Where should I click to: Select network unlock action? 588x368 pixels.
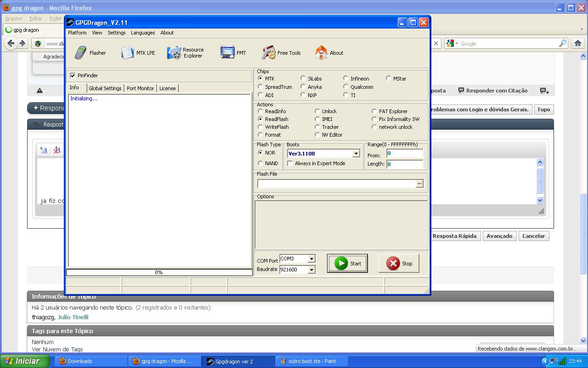point(374,127)
